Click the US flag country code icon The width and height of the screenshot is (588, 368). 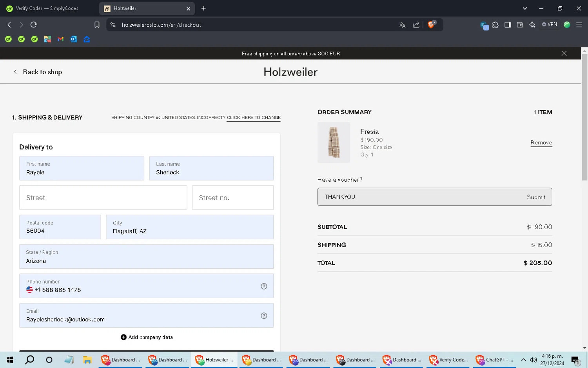coord(29,290)
